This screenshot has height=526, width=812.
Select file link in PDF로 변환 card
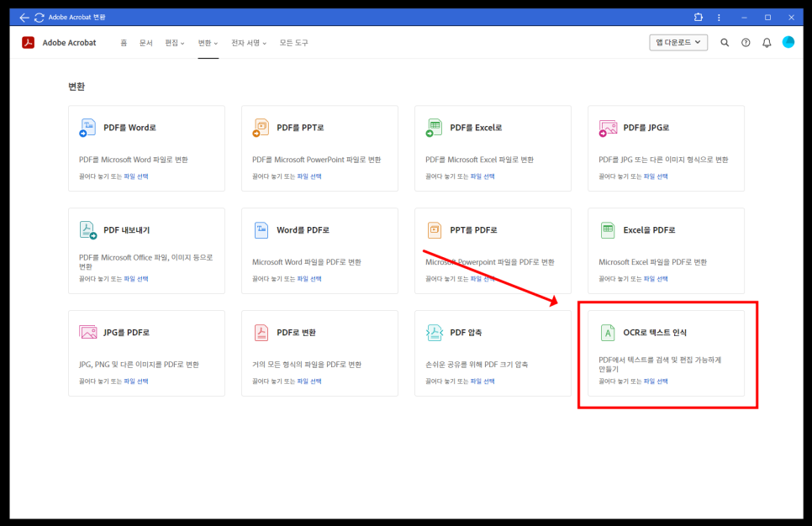(x=309, y=381)
